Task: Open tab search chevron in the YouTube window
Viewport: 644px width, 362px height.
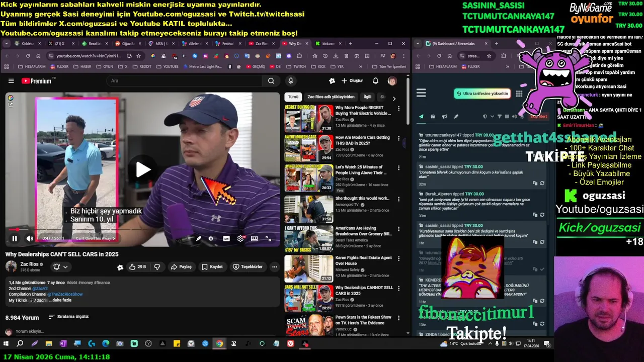Action: (7, 44)
